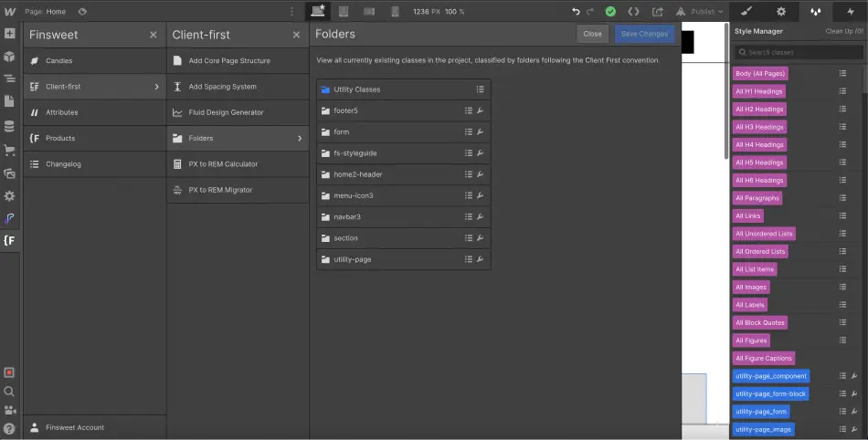Screen dimensions: 868x440
Task: Switch to the element Settings gear tab
Action: (781, 11)
